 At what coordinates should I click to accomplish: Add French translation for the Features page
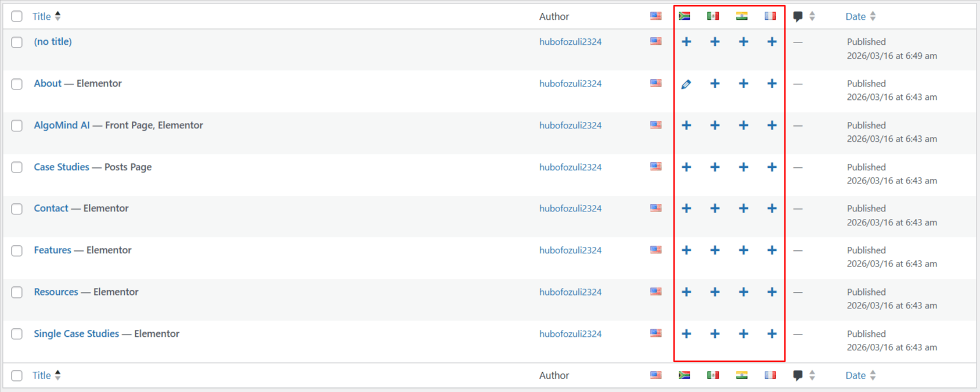pyautogui.click(x=772, y=250)
